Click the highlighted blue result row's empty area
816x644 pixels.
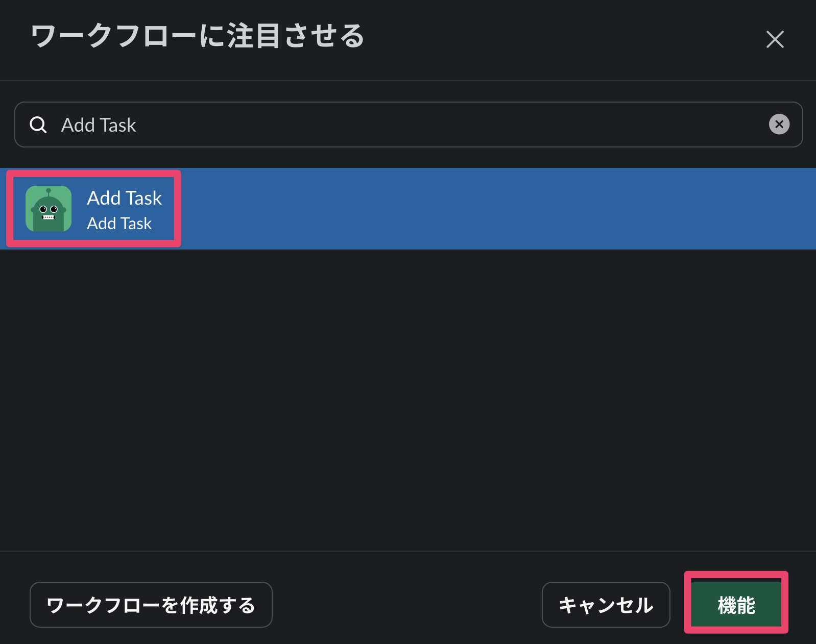pos(485,209)
